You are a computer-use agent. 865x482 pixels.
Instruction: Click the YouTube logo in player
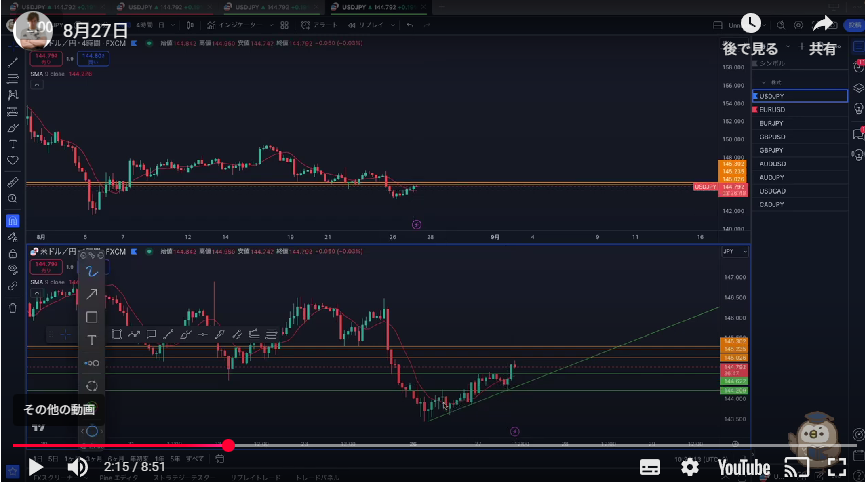pyautogui.click(x=742, y=467)
